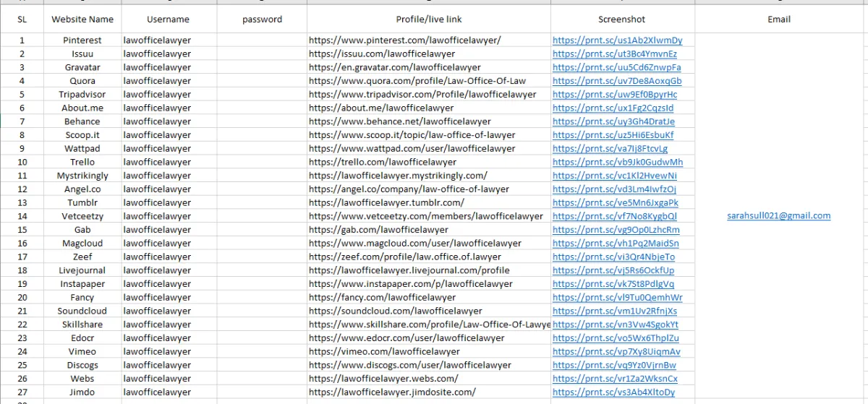Open the prnt.sc screenshot link in the Scoop.it row
This screenshot has width=868, height=404.
click(x=613, y=135)
